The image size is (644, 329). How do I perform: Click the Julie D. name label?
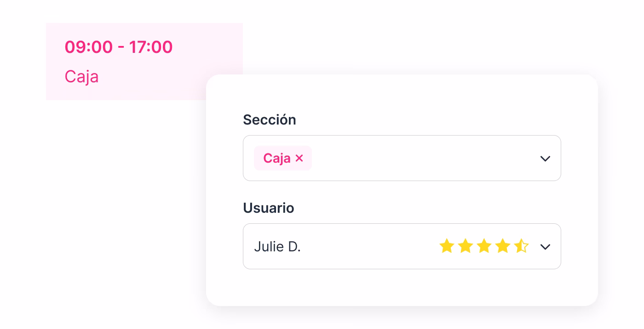click(x=277, y=246)
